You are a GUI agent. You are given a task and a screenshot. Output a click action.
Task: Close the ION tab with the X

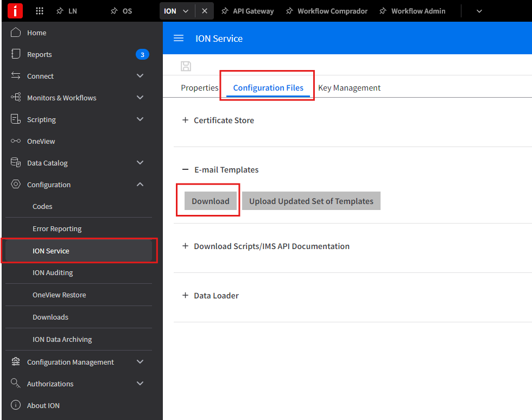[205, 11]
